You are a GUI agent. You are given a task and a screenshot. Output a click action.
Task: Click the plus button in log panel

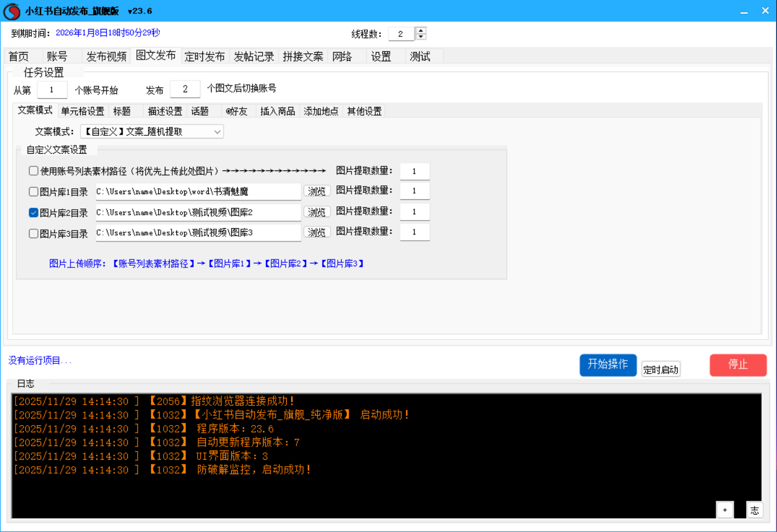tap(724, 509)
